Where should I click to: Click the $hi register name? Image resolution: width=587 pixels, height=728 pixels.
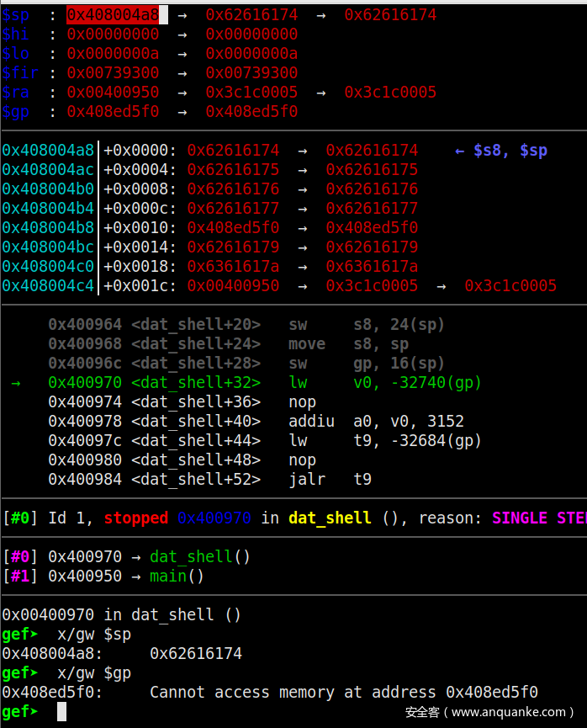click(15, 35)
